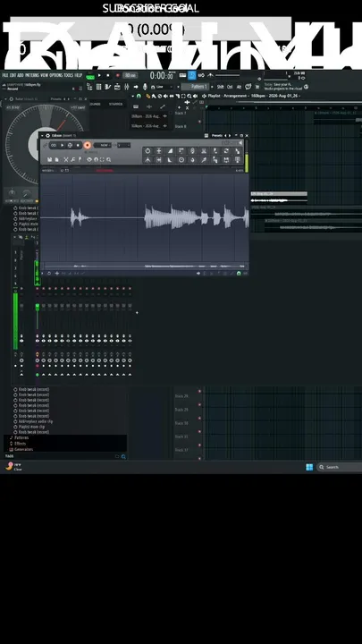Open the Piano roll view icon
Image resolution: width=362 pixels, height=644 pixels.
107,87
